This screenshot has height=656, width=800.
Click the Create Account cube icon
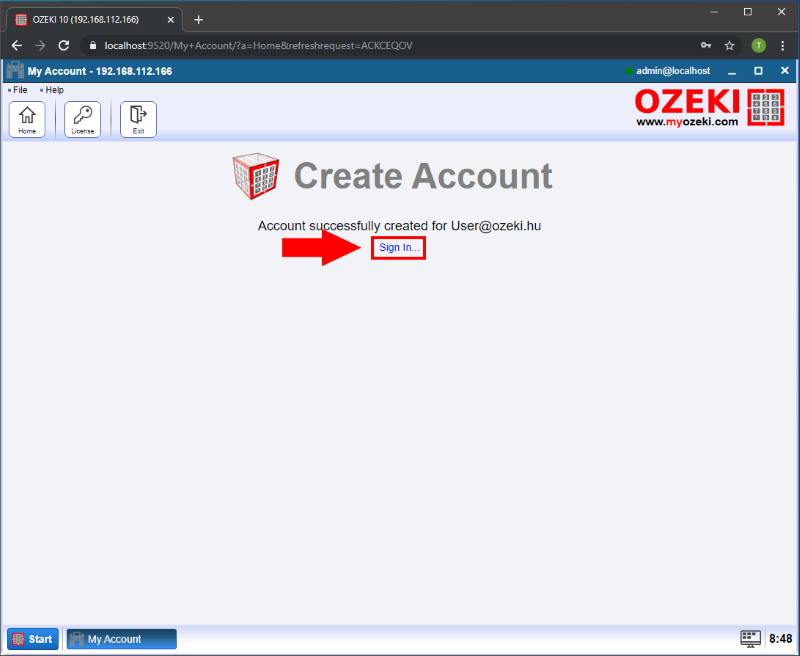256,176
